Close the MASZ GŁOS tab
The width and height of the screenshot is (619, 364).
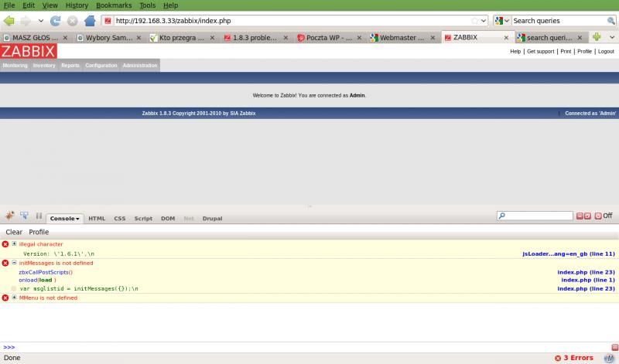(66, 37)
